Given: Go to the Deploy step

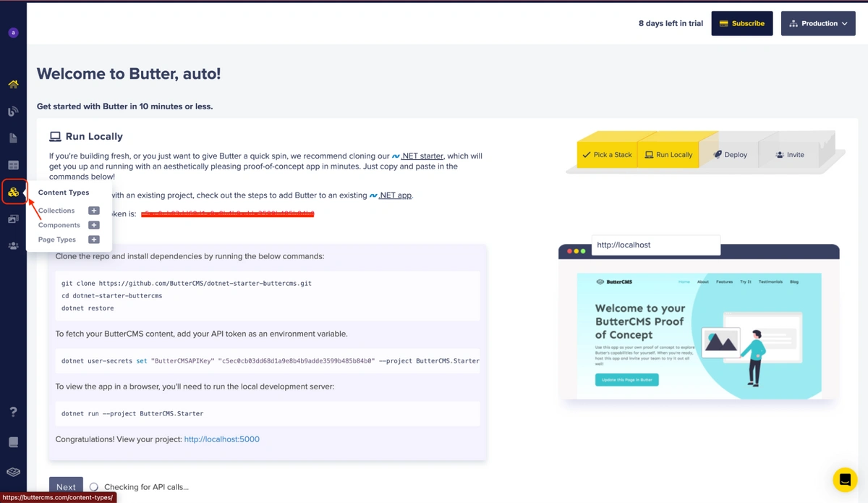Looking at the screenshot, I should click(730, 155).
